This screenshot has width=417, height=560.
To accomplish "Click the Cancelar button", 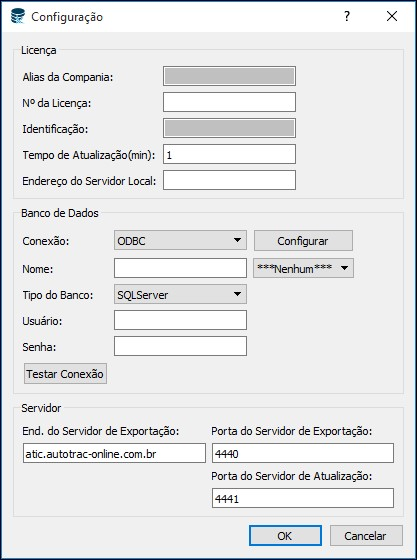I will (366, 535).
